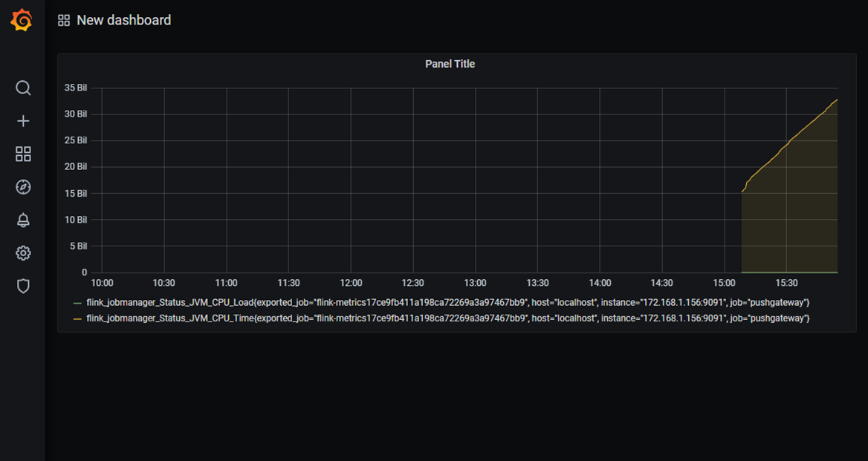Click the 15:00 x-axis time label

(725, 282)
